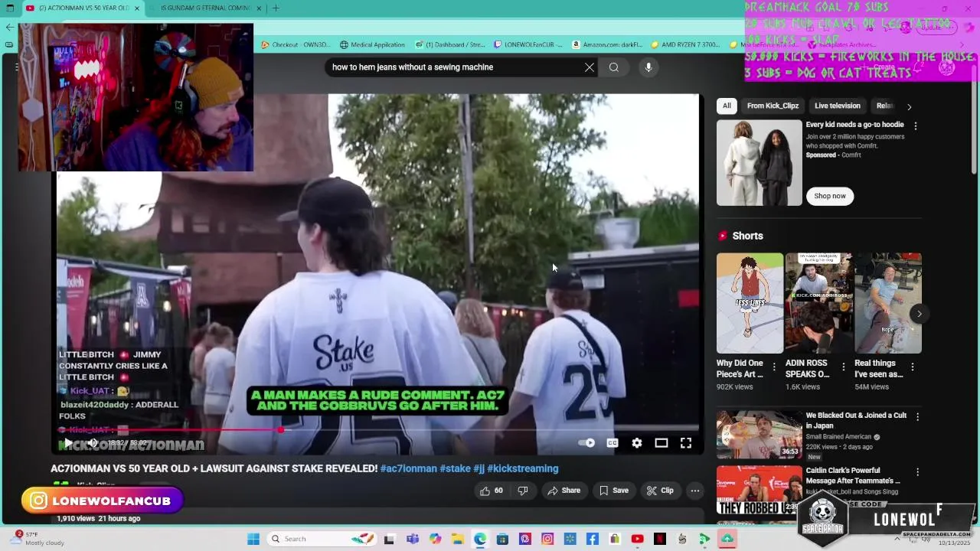980x551 pixels.
Task: Click the YouTube search magnifier button
Action: (614, 67)
